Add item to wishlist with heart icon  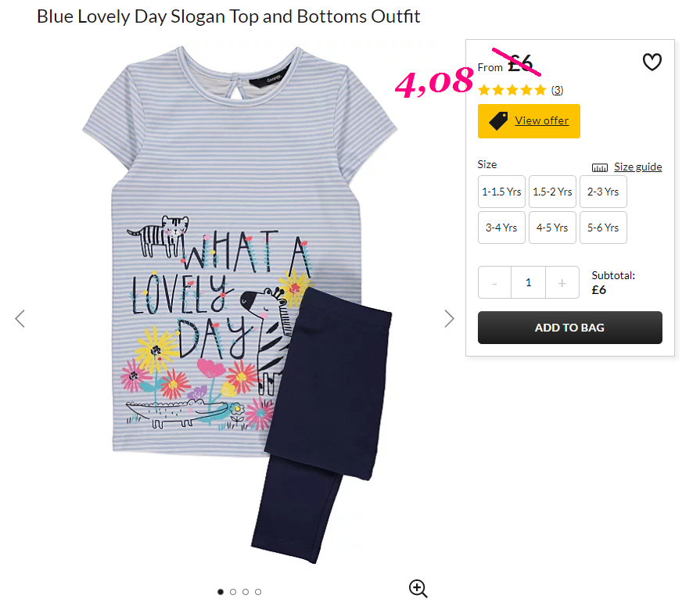point(652,62)
